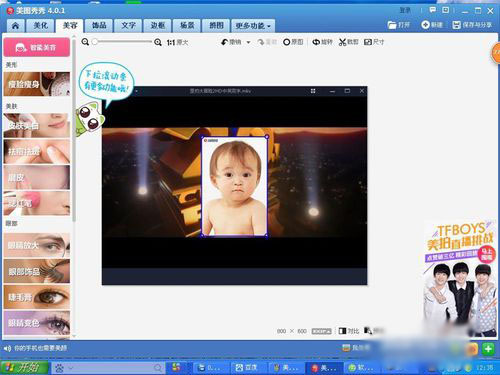Toggle before/after compare (对比) view
This screenshot has width=500, height=375.
pos(349,331)
